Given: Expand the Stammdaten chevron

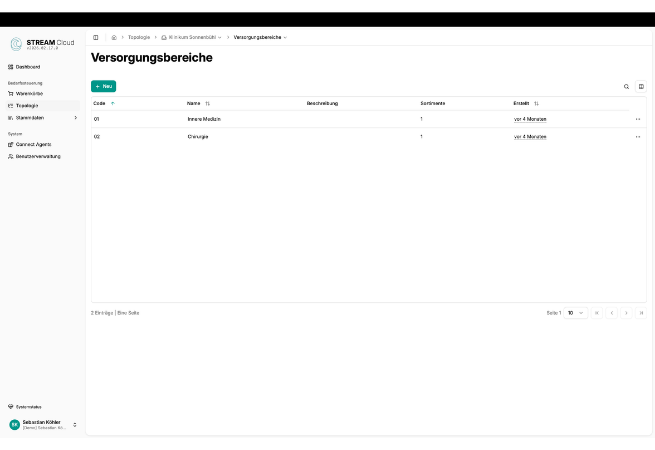Looking at the screenshot, I should tap(76, 118).
